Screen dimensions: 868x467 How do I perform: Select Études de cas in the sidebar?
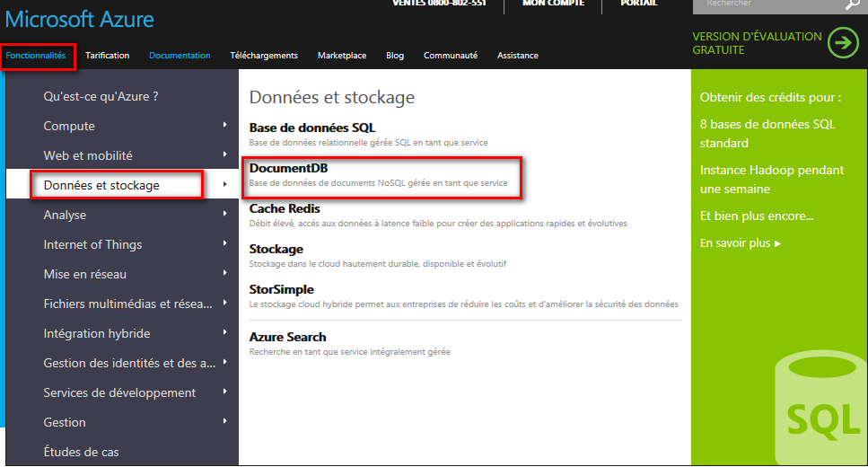click(82, 452)
